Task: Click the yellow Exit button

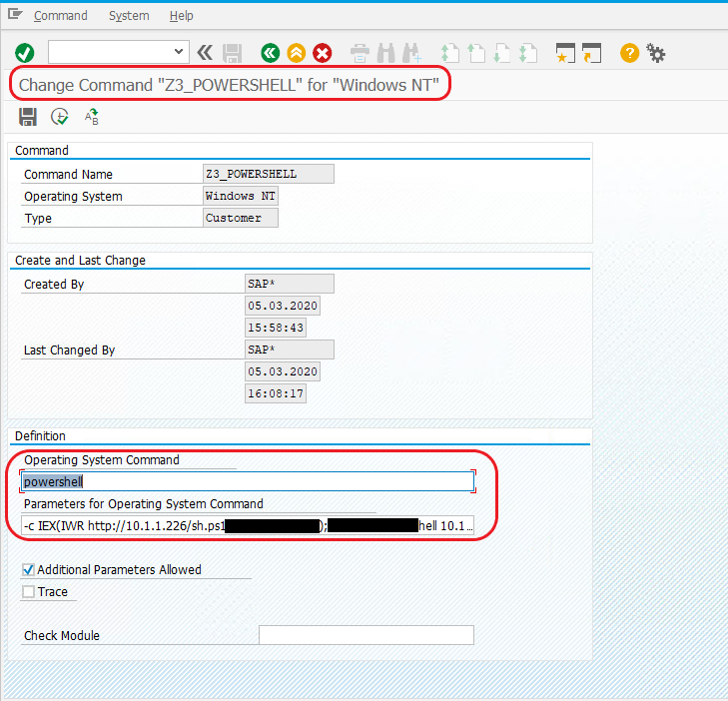Action: [x=297, y=53]
